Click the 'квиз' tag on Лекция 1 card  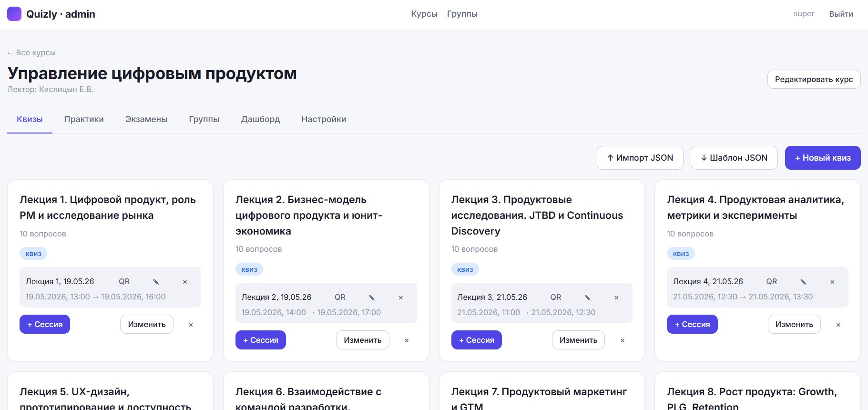point(33,254)
